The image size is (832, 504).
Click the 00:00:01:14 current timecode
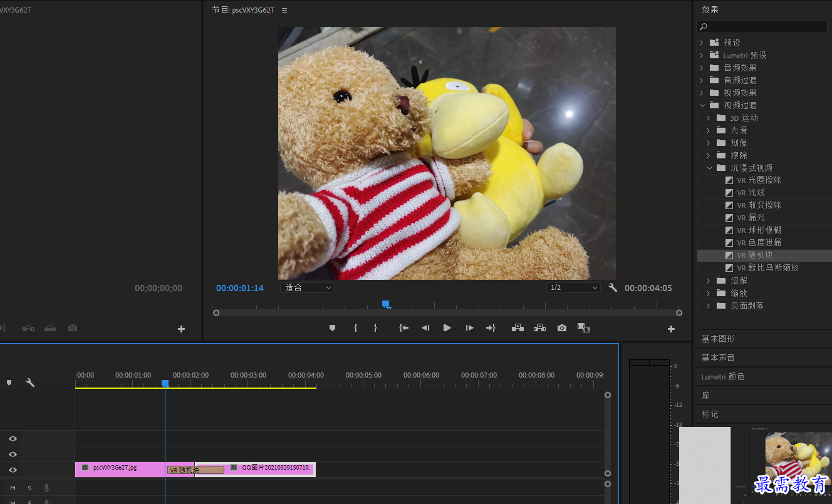point(240,288)
